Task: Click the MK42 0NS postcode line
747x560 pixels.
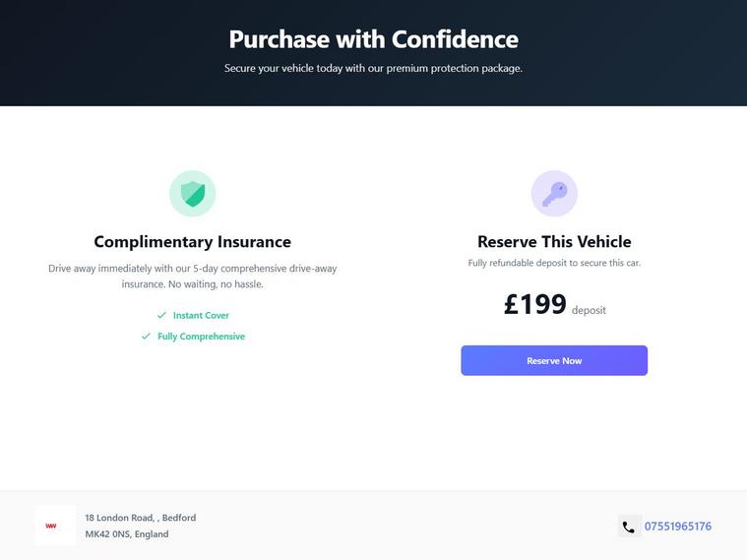Action: (x=126, y=534)
